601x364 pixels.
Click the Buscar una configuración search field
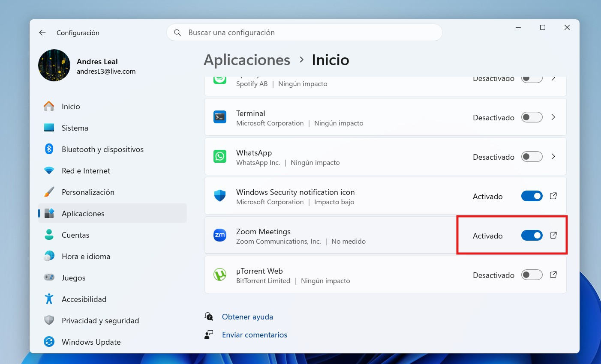pyautogui.click(x=304, y=32)
